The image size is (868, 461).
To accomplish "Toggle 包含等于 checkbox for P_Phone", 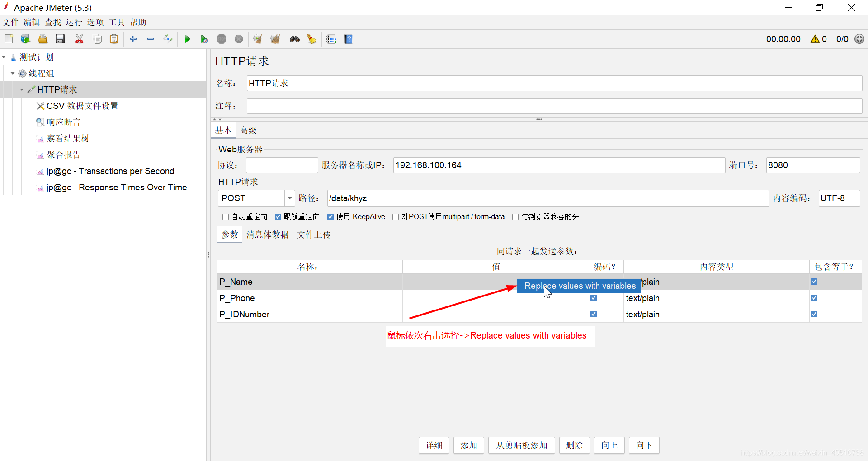I will click(x=814, y=298).
